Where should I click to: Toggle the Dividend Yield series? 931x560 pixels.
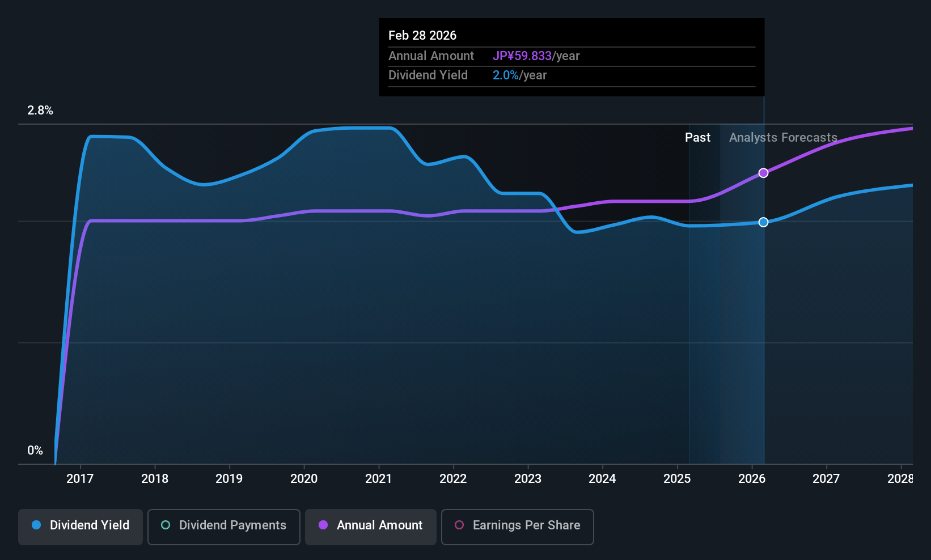click(81, 527)
